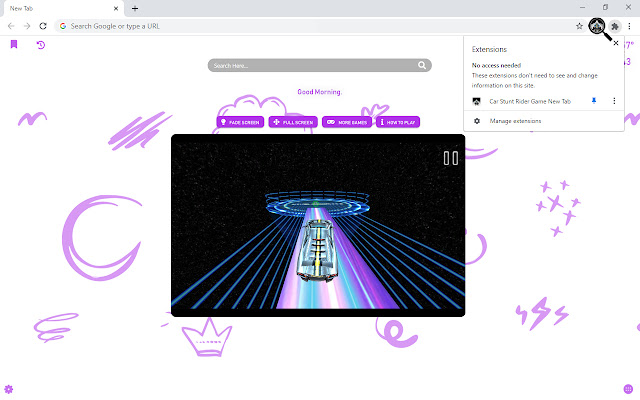Open the How To Play button
The height and width of the screenshot is (400, 640).
click(x=398, y=122)
